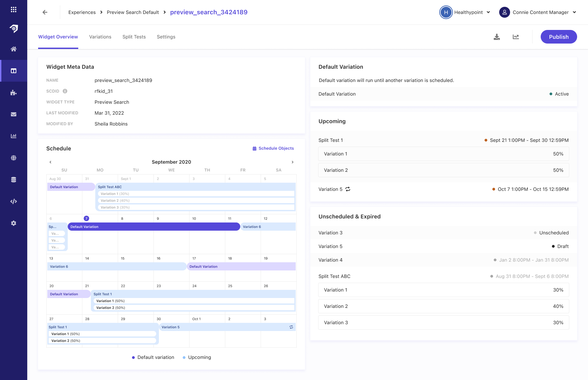This screenshot has width=588, height=380.
Task: Click the Connie user avatar icon
Action: point(504,12)
